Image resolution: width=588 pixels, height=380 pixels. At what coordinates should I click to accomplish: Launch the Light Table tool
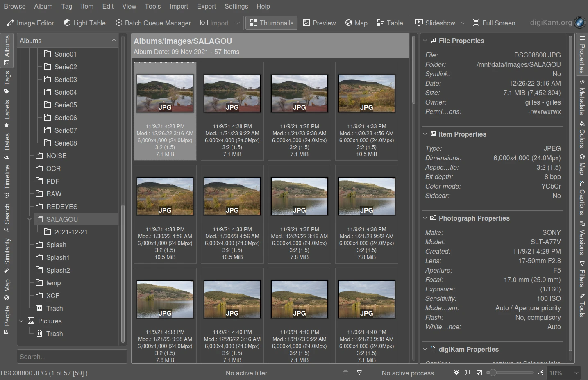click(84, 23)
